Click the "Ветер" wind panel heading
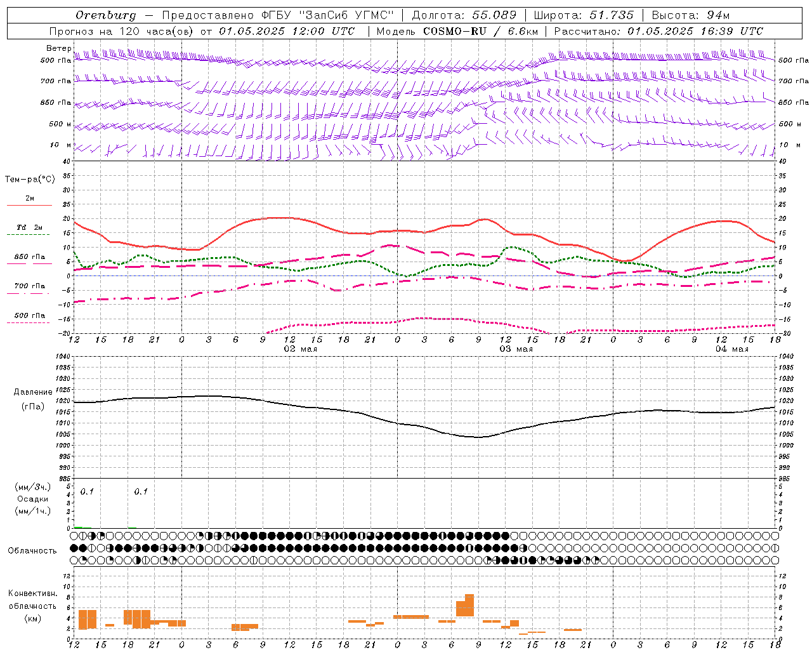The height and width of the screenshot is (650, 812). [x=58, y=48]
